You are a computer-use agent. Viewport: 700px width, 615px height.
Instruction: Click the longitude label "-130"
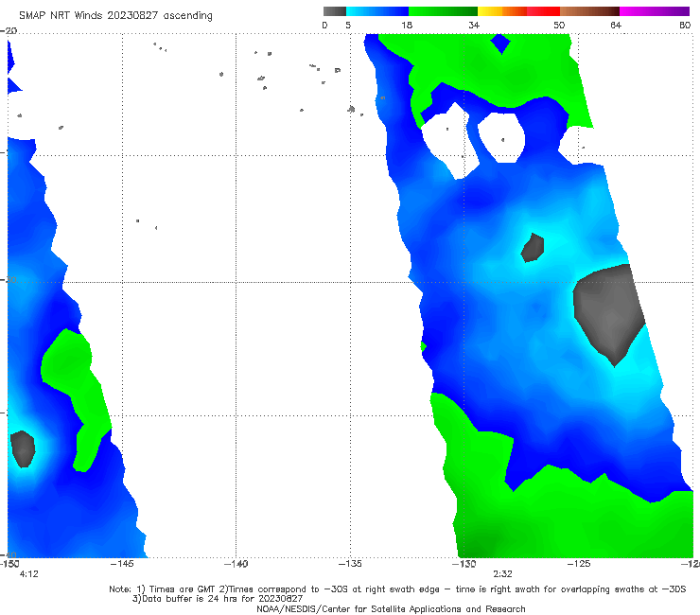(x=464, y=564)
